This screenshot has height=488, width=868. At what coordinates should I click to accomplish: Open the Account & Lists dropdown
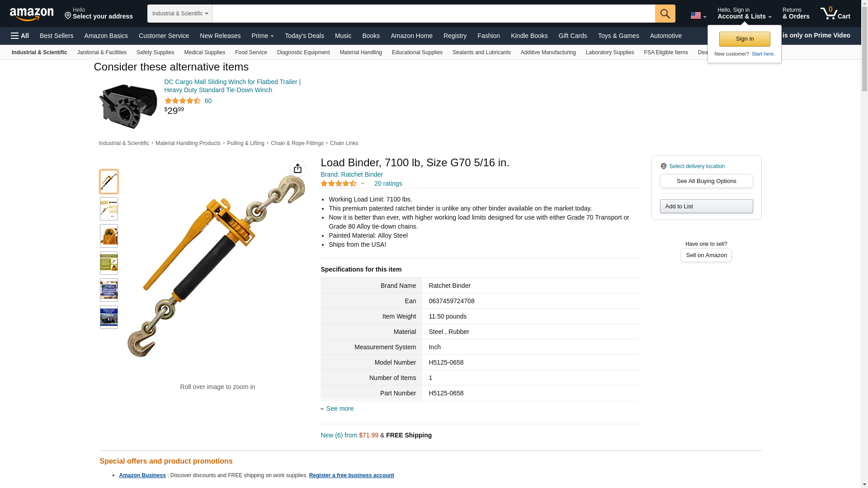[x=744, y=14]
